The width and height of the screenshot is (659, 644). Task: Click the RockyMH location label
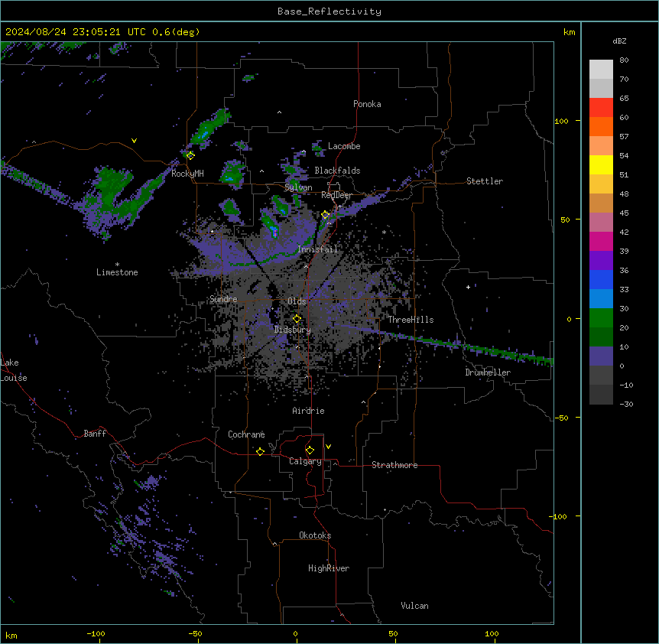187,174
